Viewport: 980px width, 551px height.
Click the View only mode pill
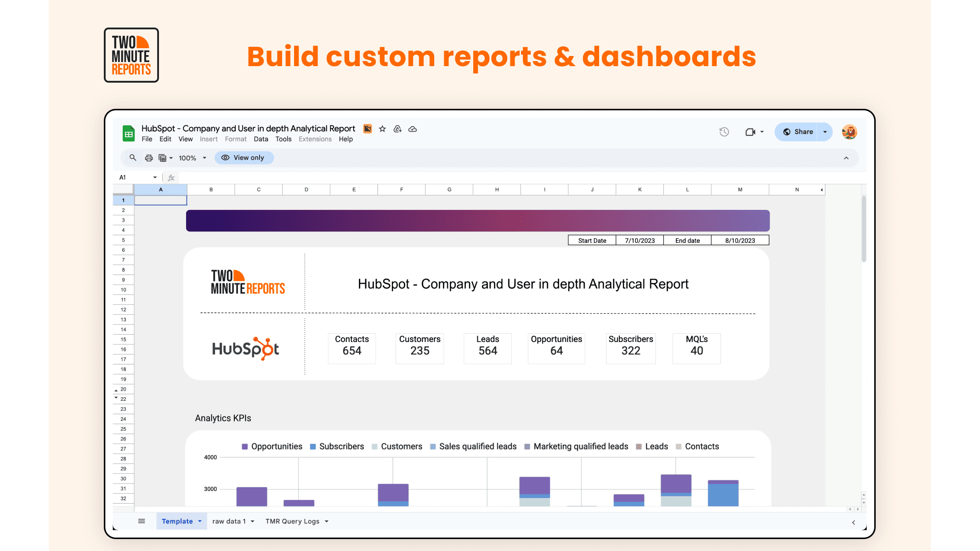click(244, 157)
